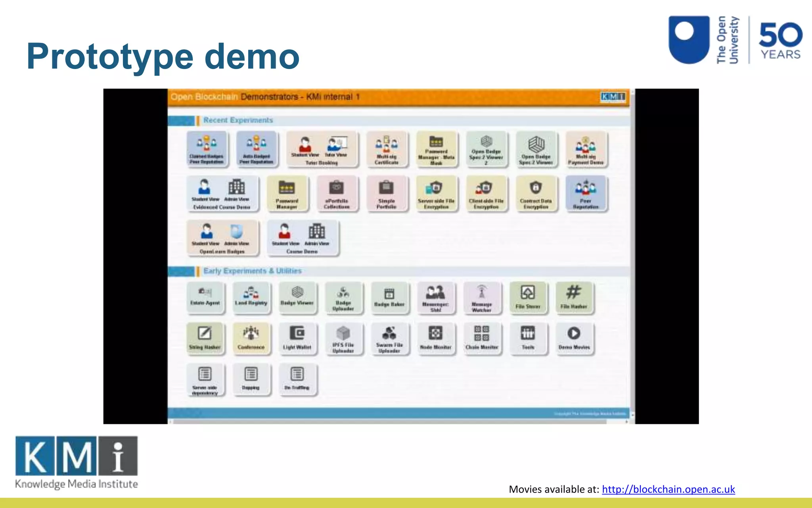Open the Tools tile
812x508 pixels.
coord(528,338)
